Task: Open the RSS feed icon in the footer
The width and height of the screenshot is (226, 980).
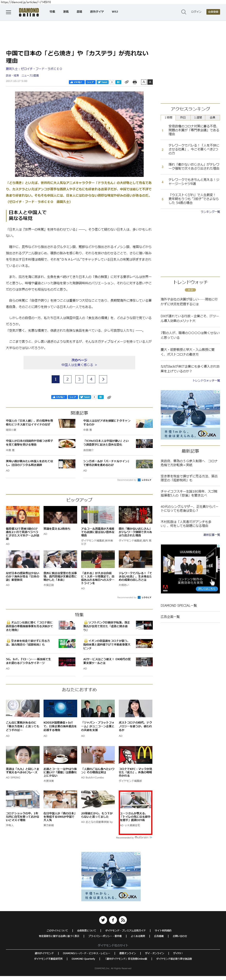Action: (x=123, y=920)
